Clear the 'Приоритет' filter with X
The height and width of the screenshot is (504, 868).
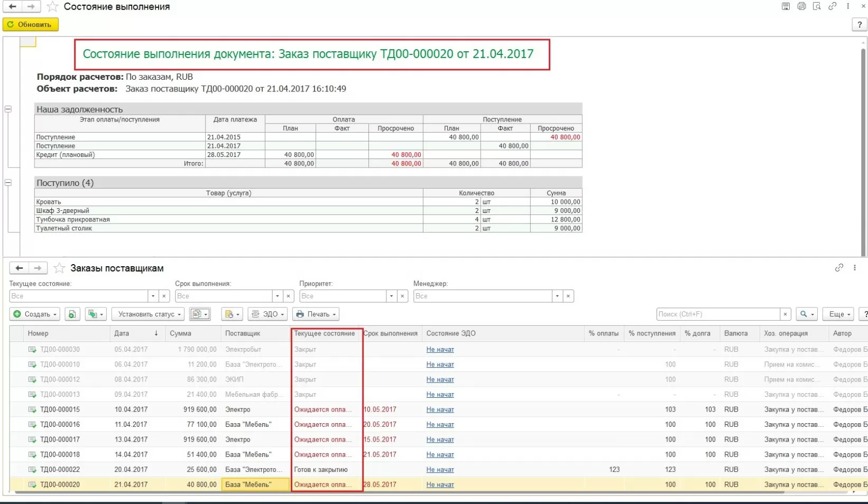tap(403, 296)
